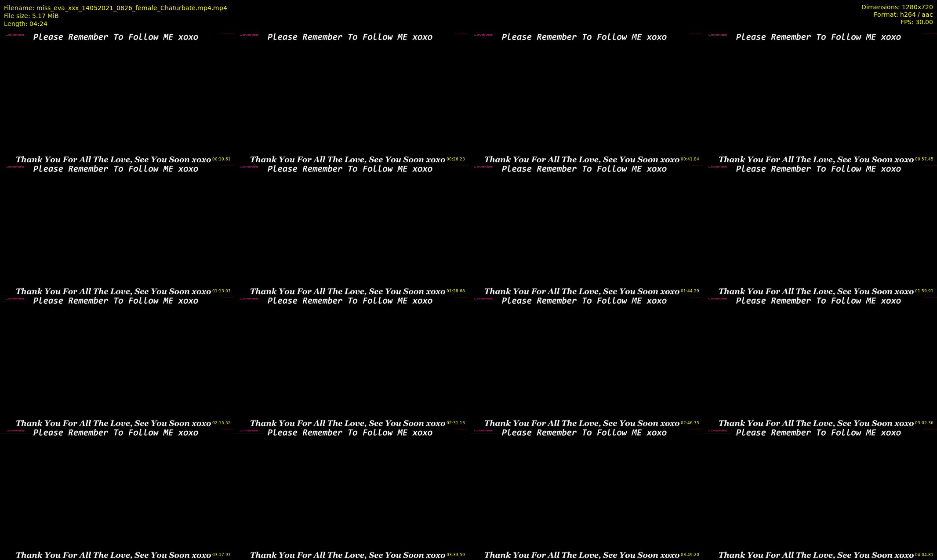The height and width of the screenshot is (560, 937).
Task: Choose the frame stamped 01:44.29
Action: [585, 230]
